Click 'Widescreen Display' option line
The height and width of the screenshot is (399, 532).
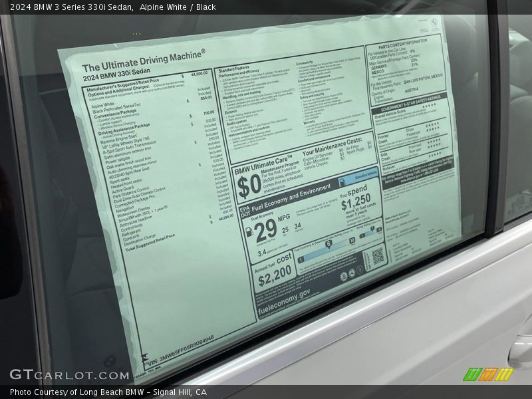pyautogui.click(x=132, y=212)
